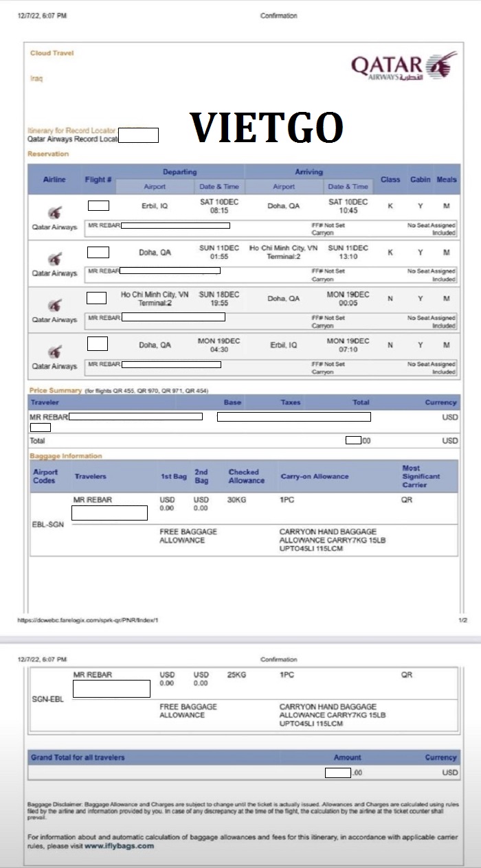Click the 'Base' column header
Image resolution: width=481 pixels, height=868 pixels.
point(232,402)
